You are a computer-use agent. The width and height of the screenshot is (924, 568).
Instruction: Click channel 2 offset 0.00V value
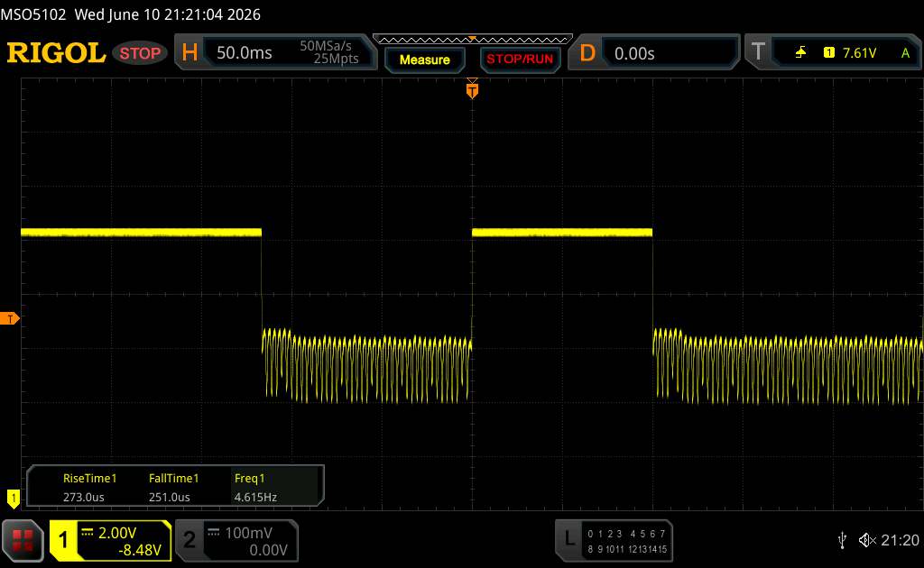coord(268,550)
